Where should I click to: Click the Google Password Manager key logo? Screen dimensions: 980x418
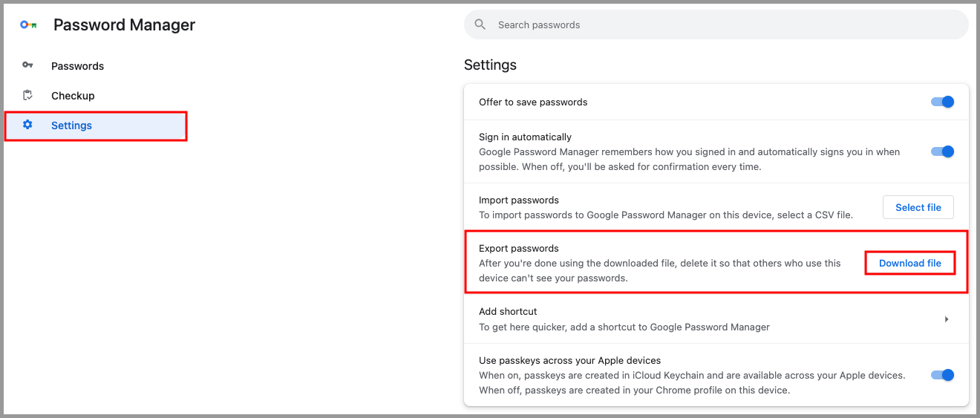(x=28, y=25)
